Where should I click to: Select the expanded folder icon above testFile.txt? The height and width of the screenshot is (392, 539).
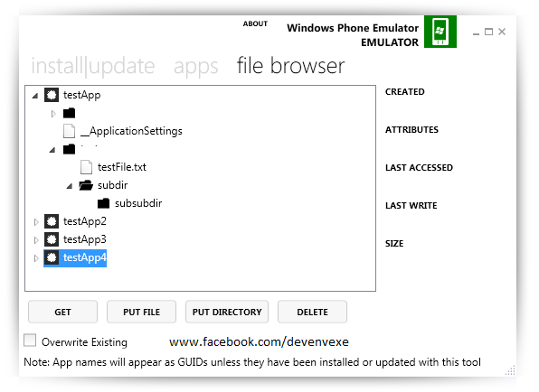[69, 149]
